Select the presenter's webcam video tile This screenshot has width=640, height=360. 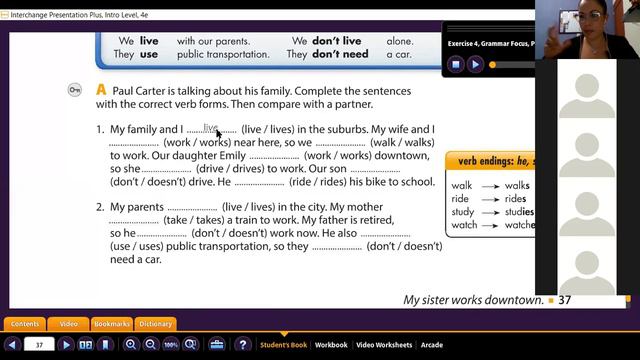[x=587, y=29]
